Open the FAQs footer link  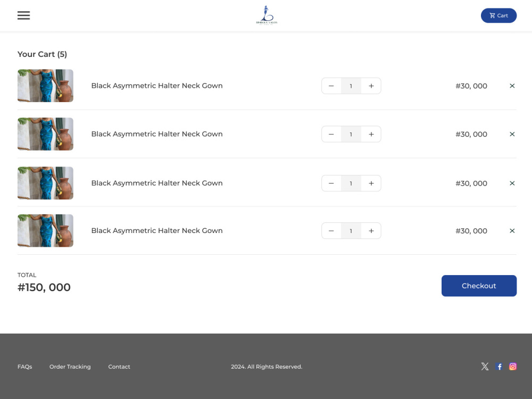coord(25,367)
